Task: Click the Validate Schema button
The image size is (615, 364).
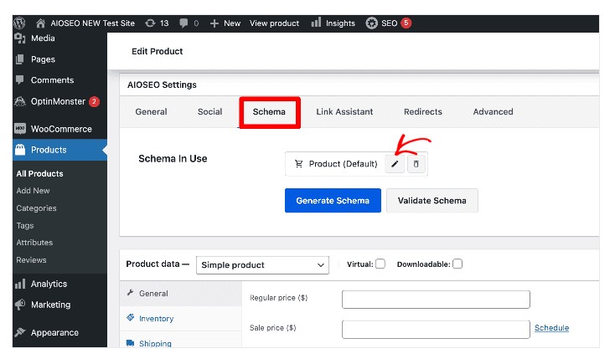Action: point(432,201)
